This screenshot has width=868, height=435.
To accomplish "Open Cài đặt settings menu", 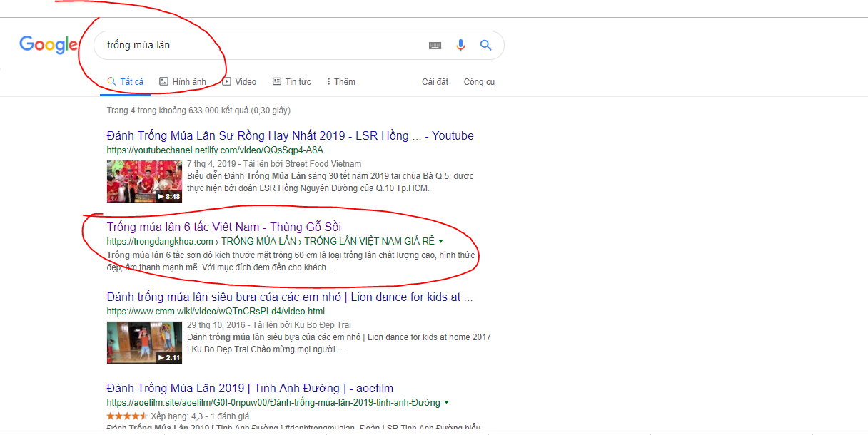I will [x=435, y=82].
